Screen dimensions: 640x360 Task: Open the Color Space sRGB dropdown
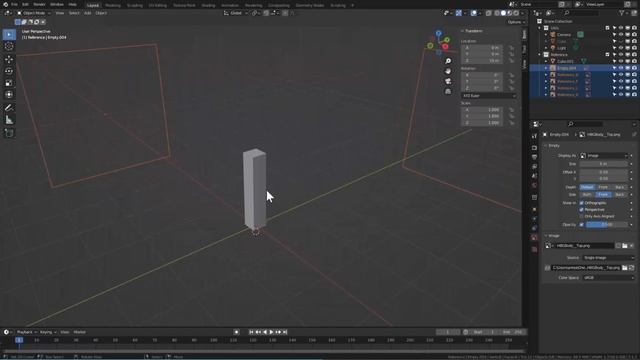608,278
